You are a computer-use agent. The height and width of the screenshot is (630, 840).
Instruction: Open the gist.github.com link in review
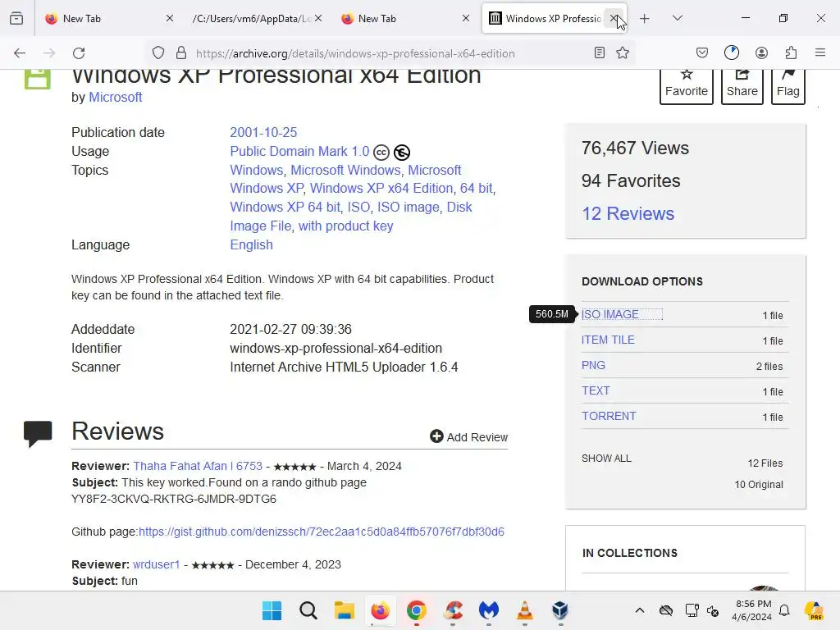pyautogui.click(x=322, y=532)
